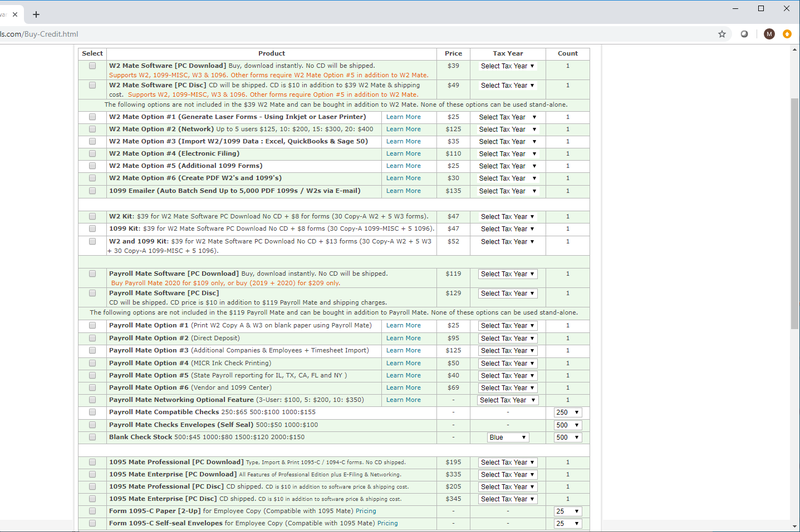Check Blank Check Stock checkbox
The height and width of the screenshot is (532, 800).
click(92, 437)
